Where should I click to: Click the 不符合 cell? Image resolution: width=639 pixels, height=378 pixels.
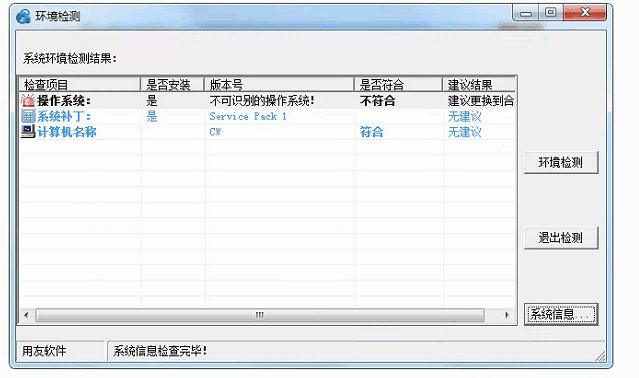pos(377,101)
